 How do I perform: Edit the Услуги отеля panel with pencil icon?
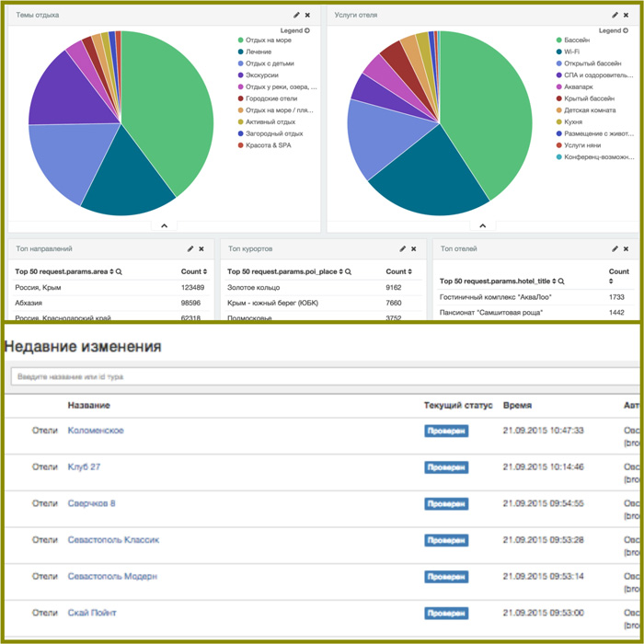coord(615,16)
